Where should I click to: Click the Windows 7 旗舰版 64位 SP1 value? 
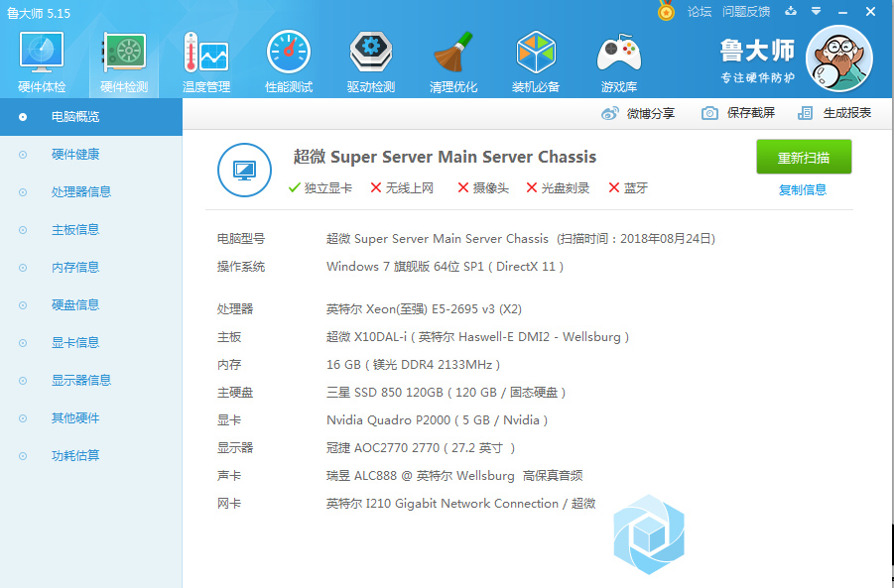[445, 267]
